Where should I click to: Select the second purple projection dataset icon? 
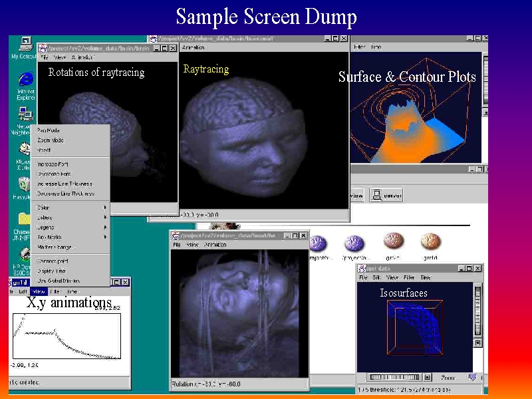pos(354,243)
